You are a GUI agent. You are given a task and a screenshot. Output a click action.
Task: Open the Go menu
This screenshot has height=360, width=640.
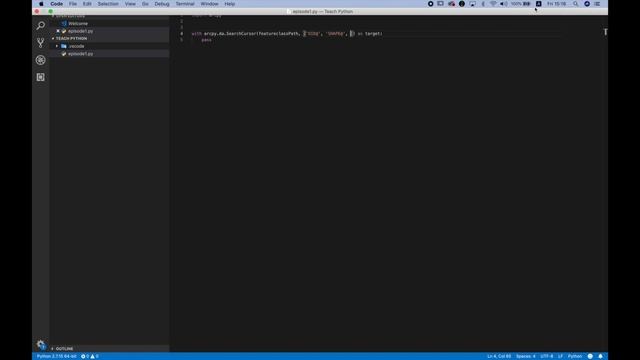pyautogui.click(x=145, y=4)
